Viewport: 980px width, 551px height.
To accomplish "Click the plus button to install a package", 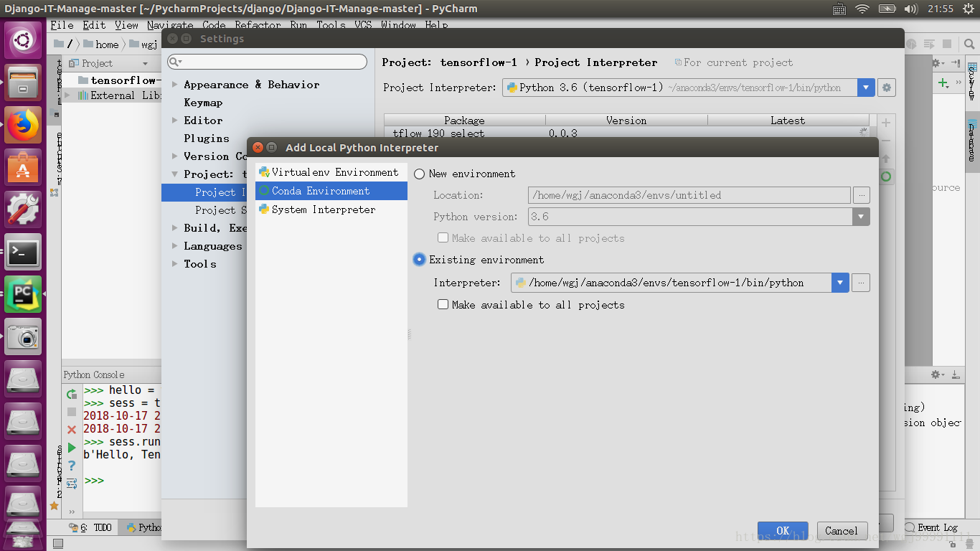I will point(887,123).
